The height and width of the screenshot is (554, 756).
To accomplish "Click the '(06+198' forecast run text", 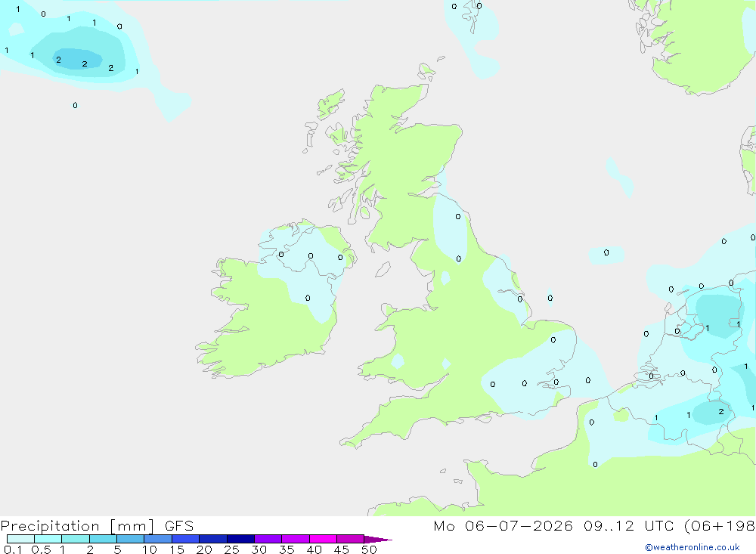I will click(720, 526).
